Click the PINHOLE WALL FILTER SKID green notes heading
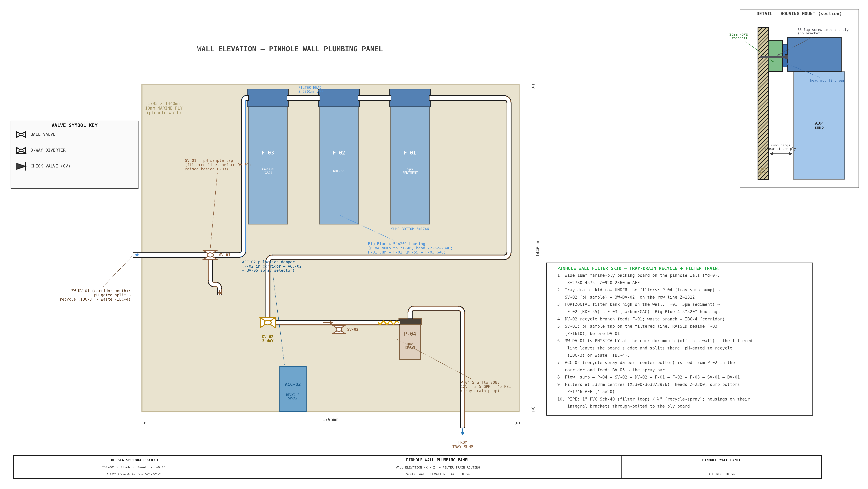 click(639, 268)
